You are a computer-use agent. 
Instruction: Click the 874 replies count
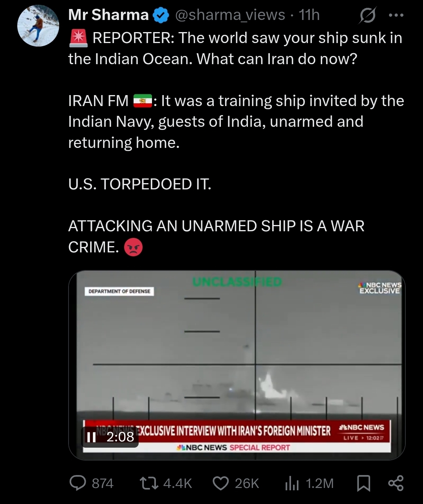coord(103,484)
